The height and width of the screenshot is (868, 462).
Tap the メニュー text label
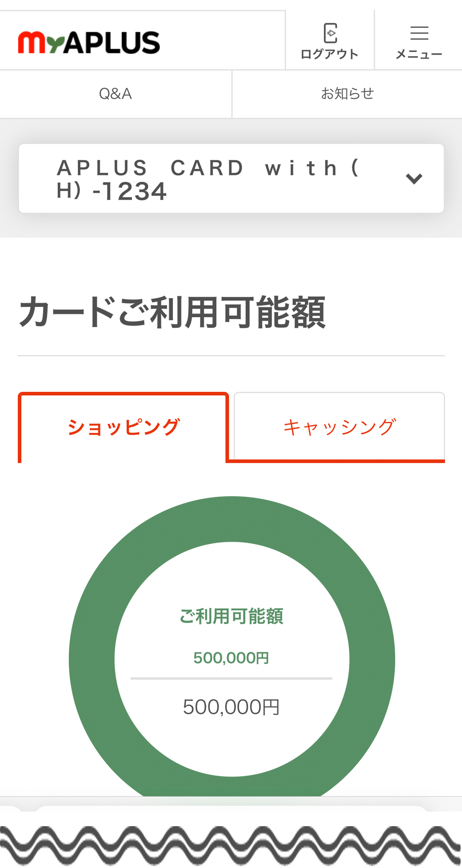(419, 54)
